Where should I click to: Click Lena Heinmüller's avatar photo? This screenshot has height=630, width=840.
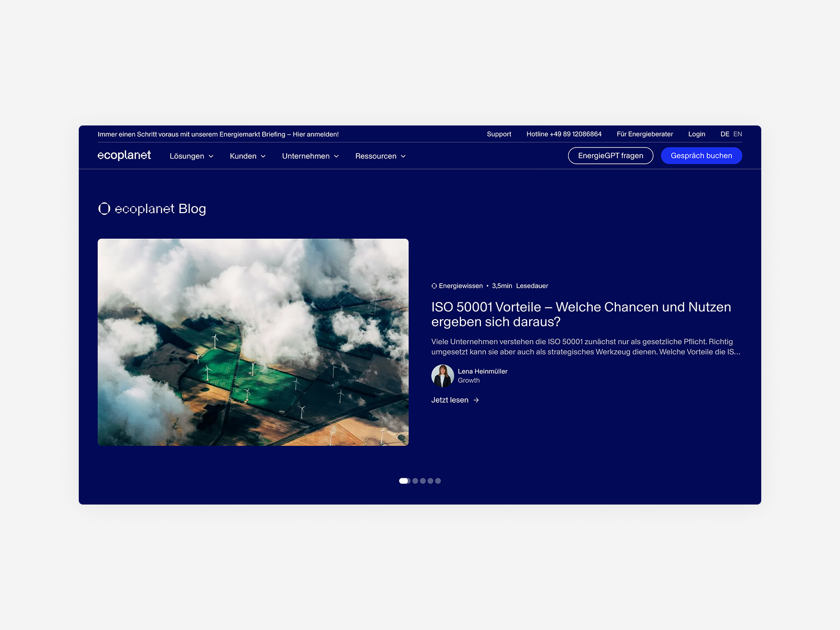click(443, 376)
